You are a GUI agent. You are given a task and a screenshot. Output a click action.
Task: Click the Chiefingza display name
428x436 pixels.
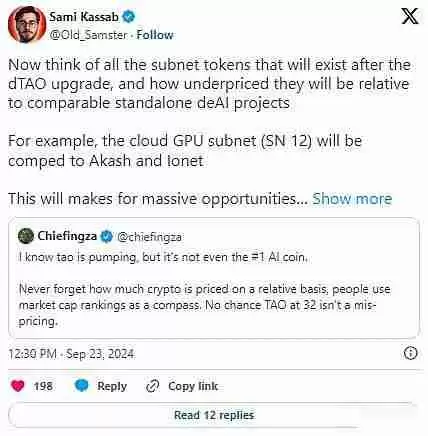pyautogui.click(x=67, y=236)
